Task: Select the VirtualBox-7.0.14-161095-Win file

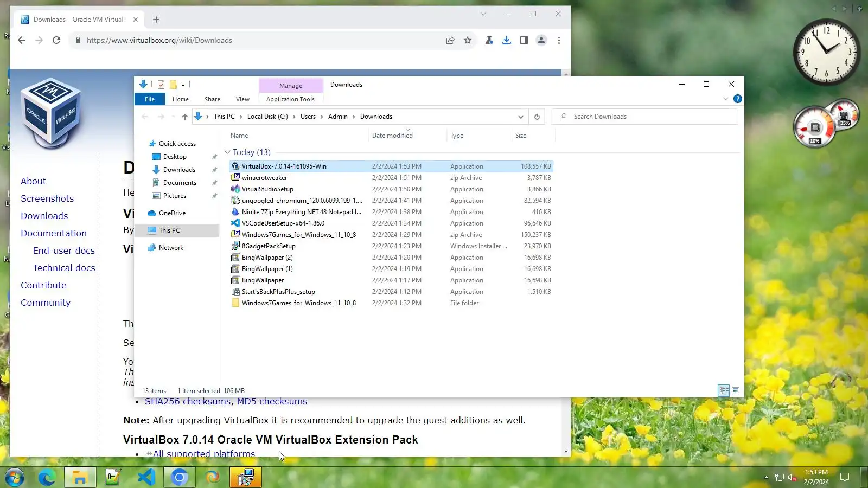Action: coord(391,166)
